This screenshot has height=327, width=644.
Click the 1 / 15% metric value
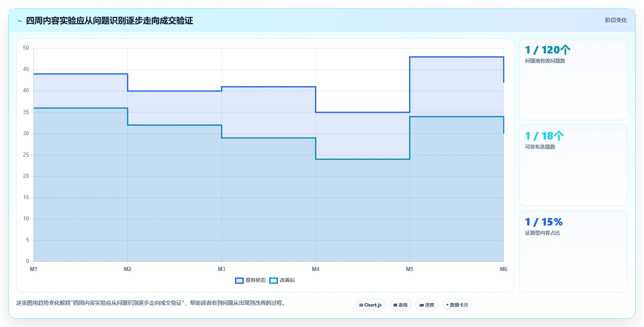(x=544, y=222)
